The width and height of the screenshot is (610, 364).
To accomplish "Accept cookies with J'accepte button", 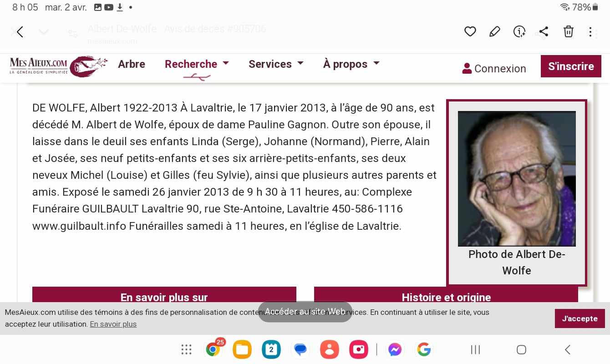I will pyautogui.click(x=579, y=318).
